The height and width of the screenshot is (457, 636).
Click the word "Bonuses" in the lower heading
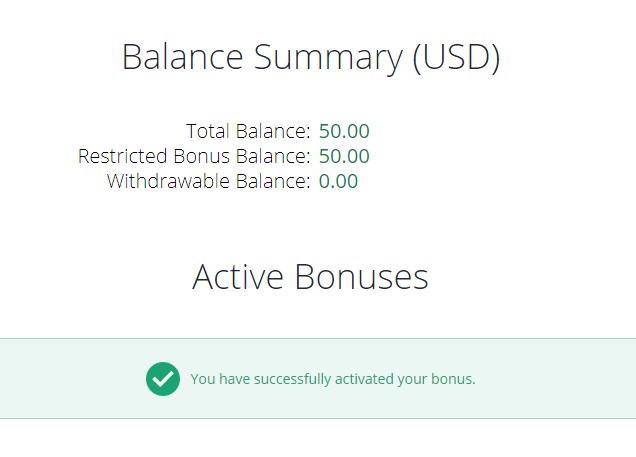360,277
